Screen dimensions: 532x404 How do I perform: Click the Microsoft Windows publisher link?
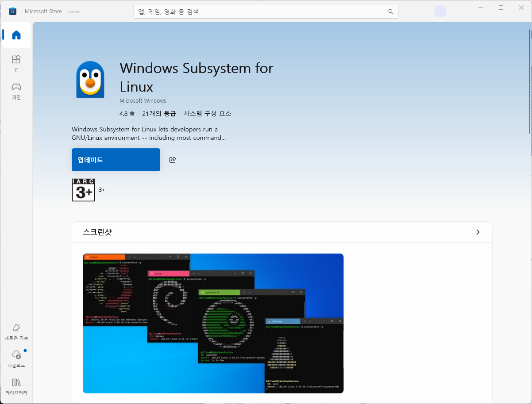tap(143, 101)
